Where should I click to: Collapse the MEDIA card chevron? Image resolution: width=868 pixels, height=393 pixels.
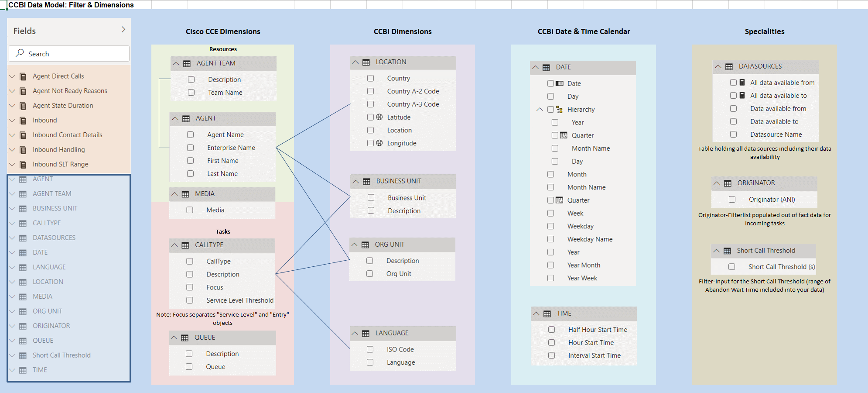[174, 194]
